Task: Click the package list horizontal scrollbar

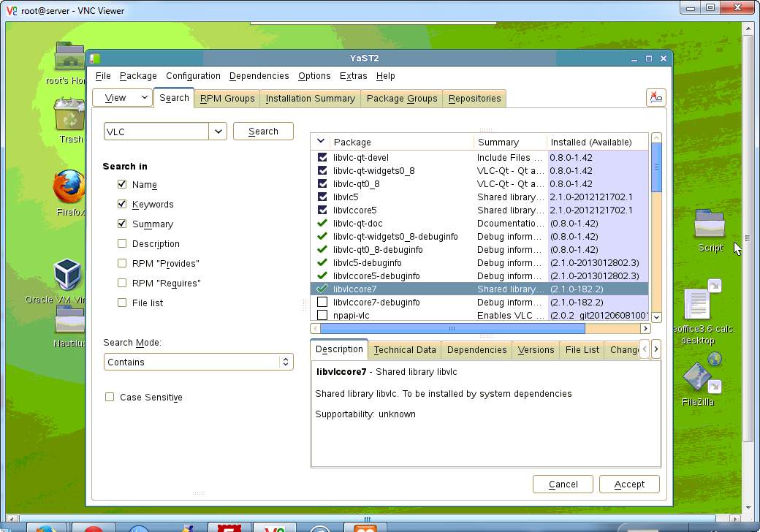Action: coord(452,328)
